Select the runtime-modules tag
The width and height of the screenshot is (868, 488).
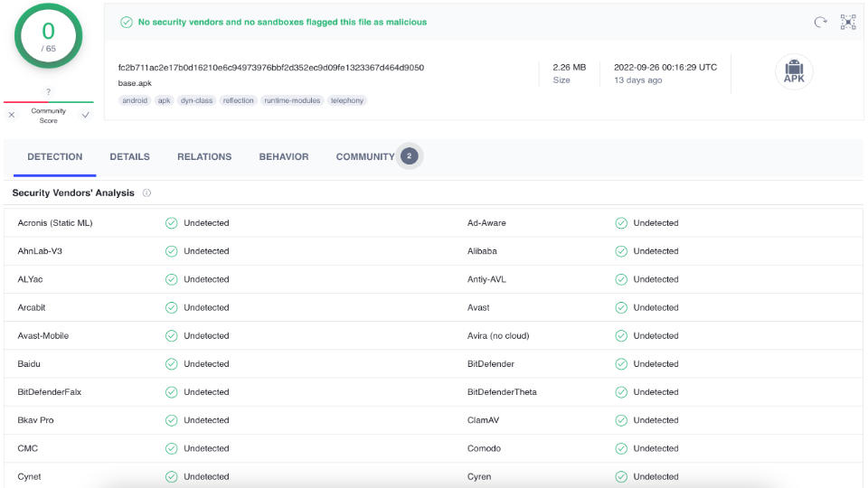(x=292, y=100)
